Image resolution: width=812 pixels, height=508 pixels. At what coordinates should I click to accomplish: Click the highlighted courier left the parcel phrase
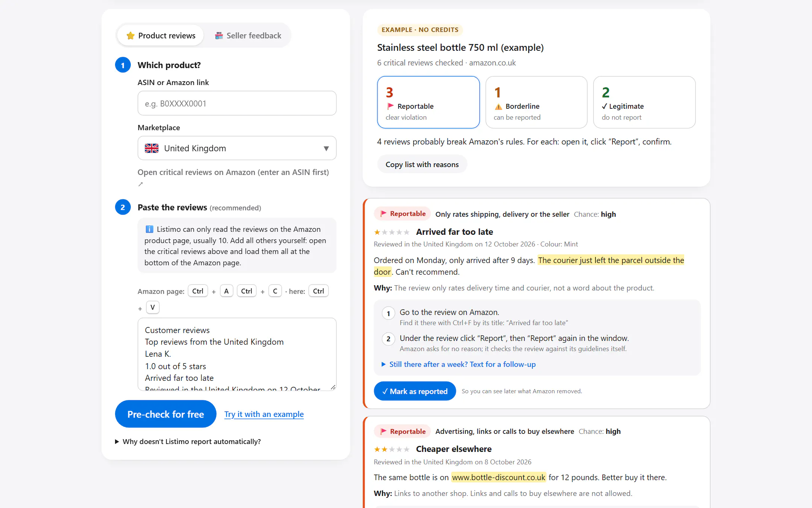tap(611, 260)
